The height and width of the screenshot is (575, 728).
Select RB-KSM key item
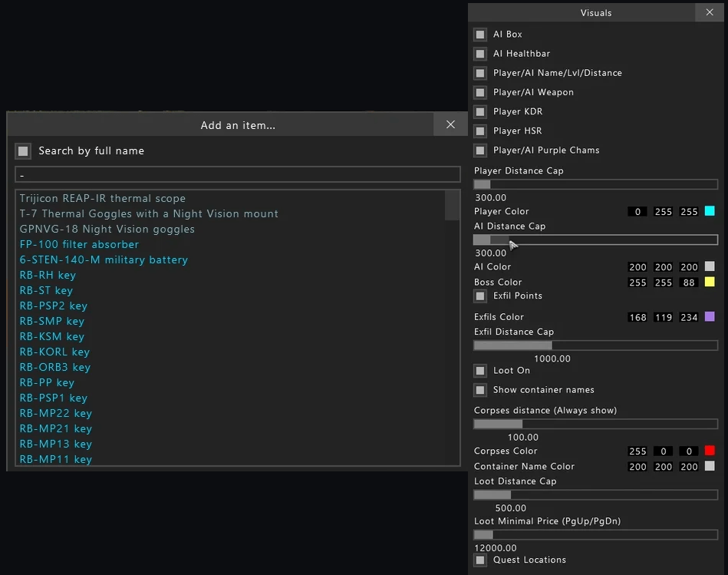click(52, 336)
